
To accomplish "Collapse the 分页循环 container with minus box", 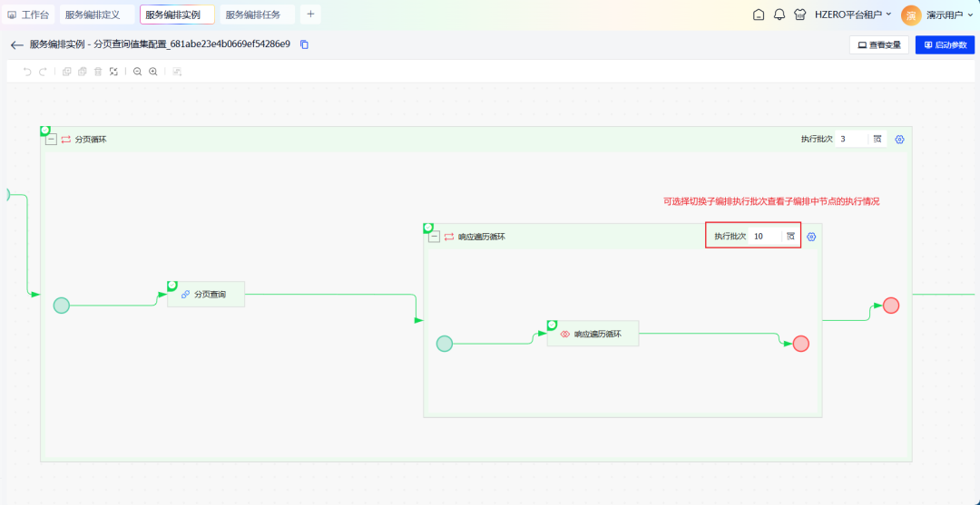I will tap(52, 140).
